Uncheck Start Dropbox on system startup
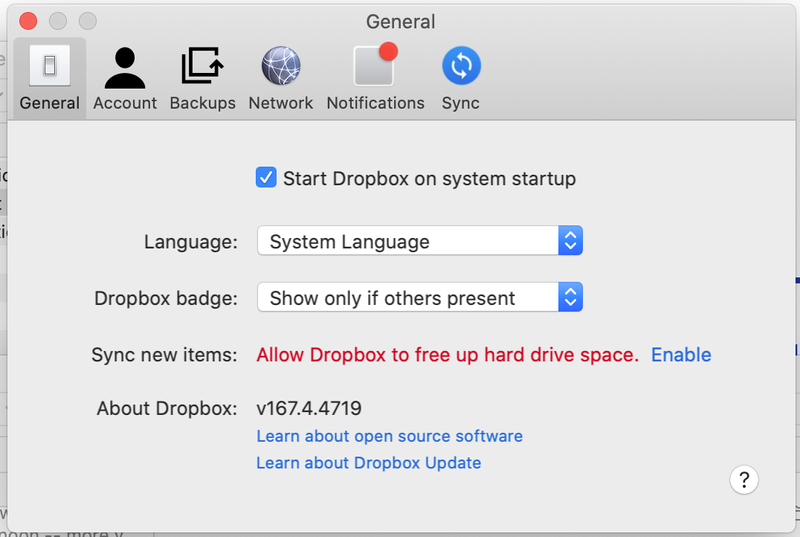 (266, 179)
